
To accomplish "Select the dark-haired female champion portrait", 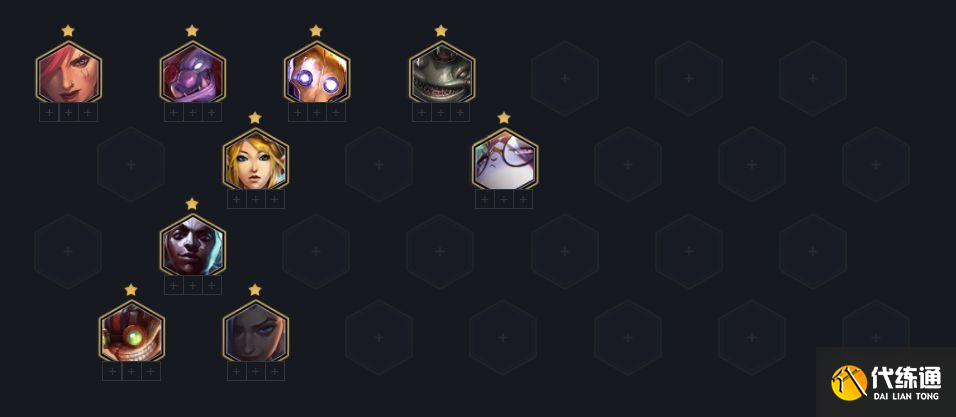I will [x=255, y=331].
